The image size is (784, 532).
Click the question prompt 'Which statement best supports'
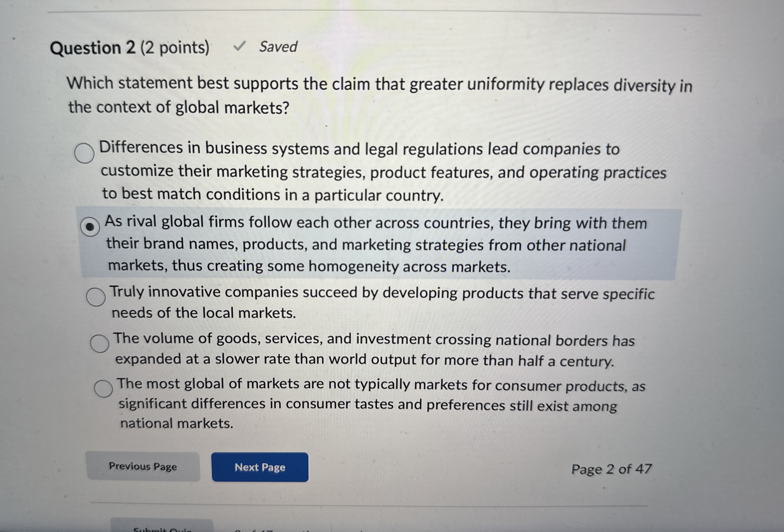pos(182,83)
